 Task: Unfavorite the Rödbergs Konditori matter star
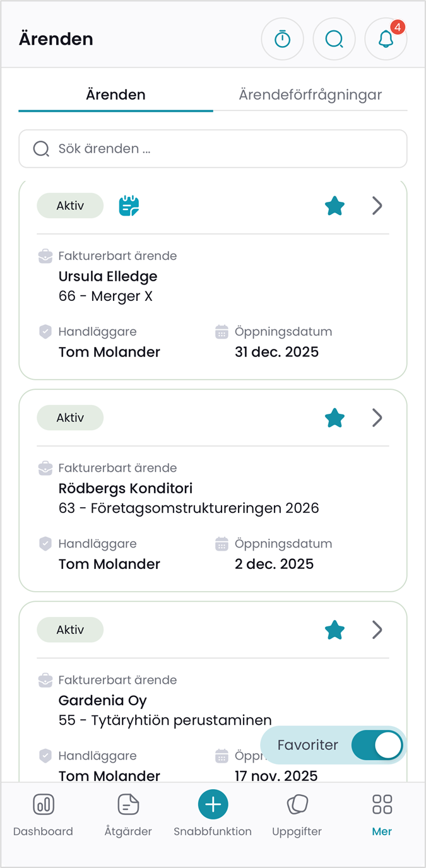click(x=334, y=418)
